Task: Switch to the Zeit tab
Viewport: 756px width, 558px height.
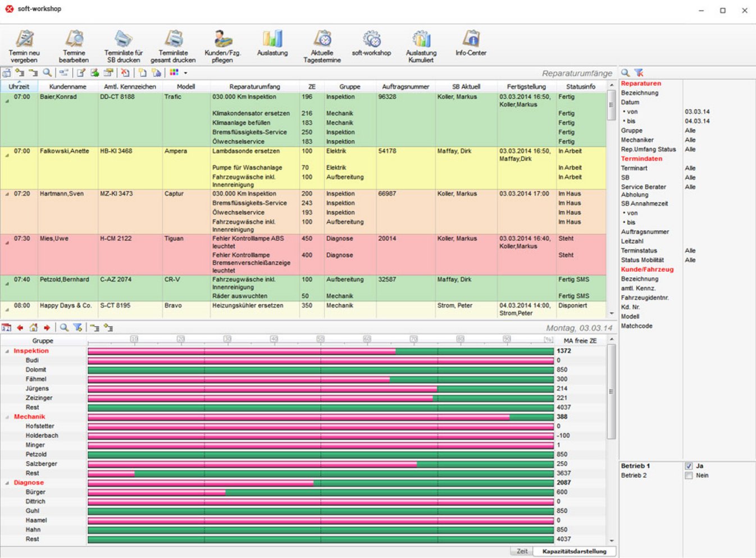Action: tap(522, 551)
